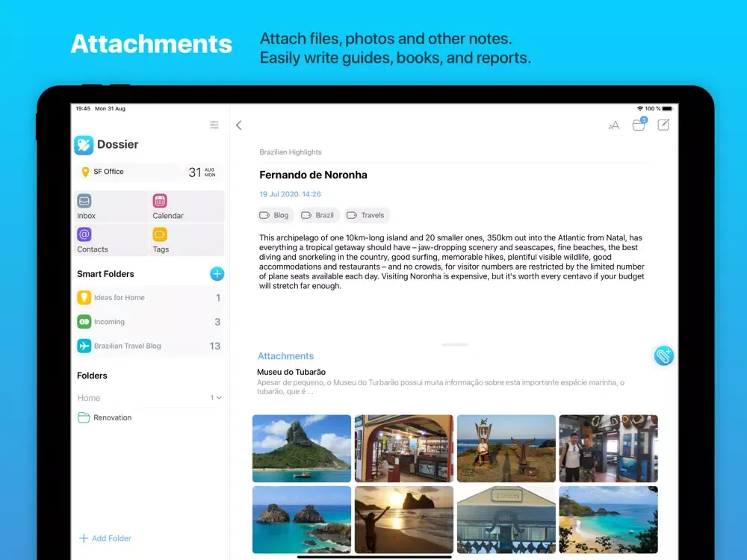Create a new note with the compose icon
The image size is (747, 560).
663,125
